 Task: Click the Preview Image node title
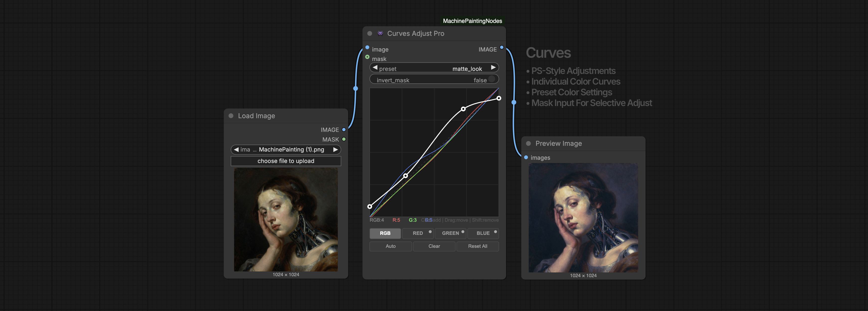point(559,143)
